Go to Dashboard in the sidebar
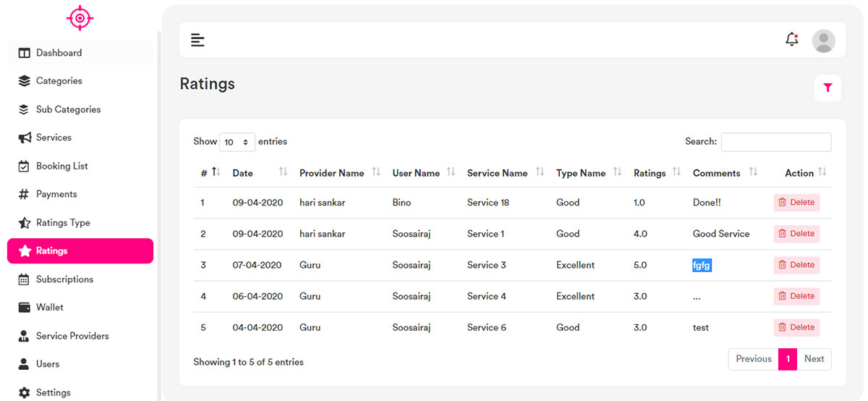 [x=59, y=53]
